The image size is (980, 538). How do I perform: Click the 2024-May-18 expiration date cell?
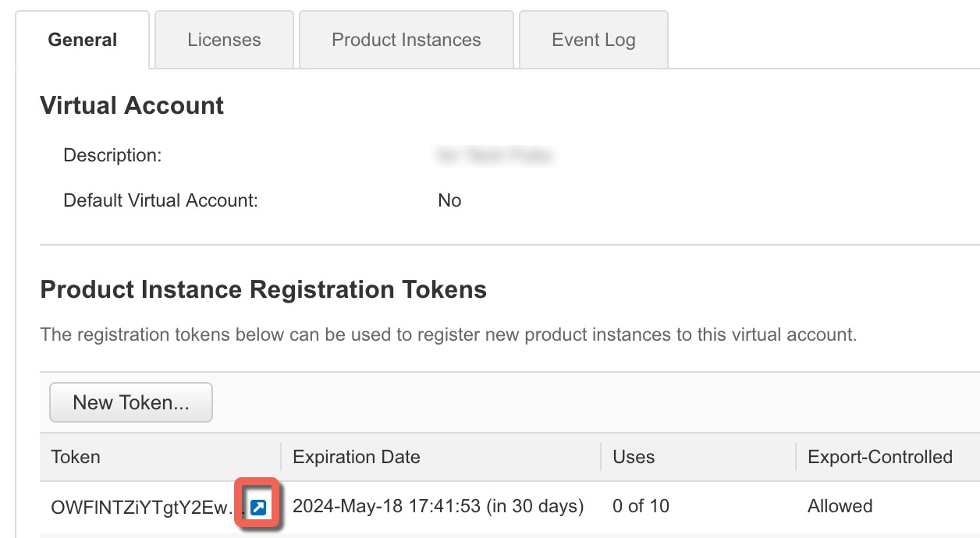coord(438,507)
